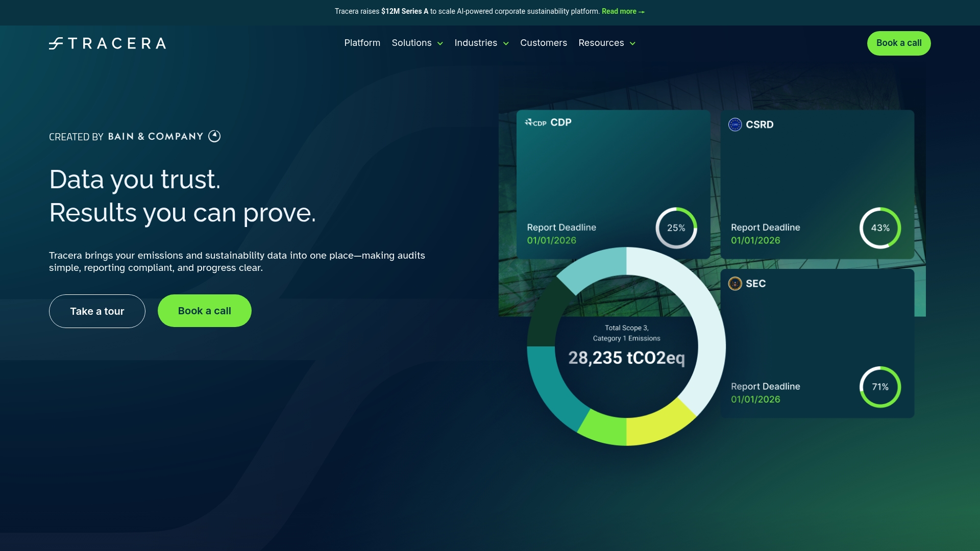Select Customers in the navigation bar
Viewport: 980px width, 551px height.
pyautogui.click(x=544, y=43)
